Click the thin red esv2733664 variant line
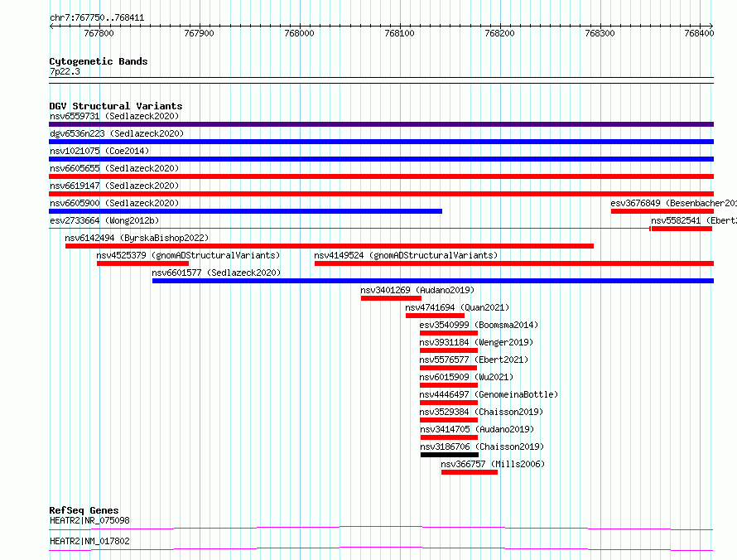Screen dimensions: 737x560 tap(349, 229)
